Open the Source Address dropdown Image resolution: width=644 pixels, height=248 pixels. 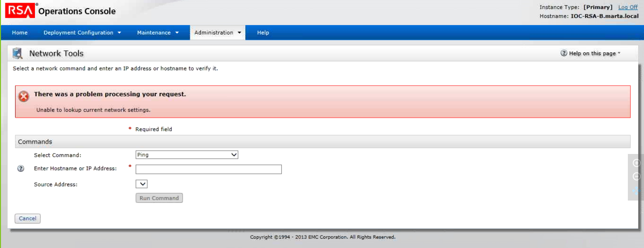pos(141,184)
